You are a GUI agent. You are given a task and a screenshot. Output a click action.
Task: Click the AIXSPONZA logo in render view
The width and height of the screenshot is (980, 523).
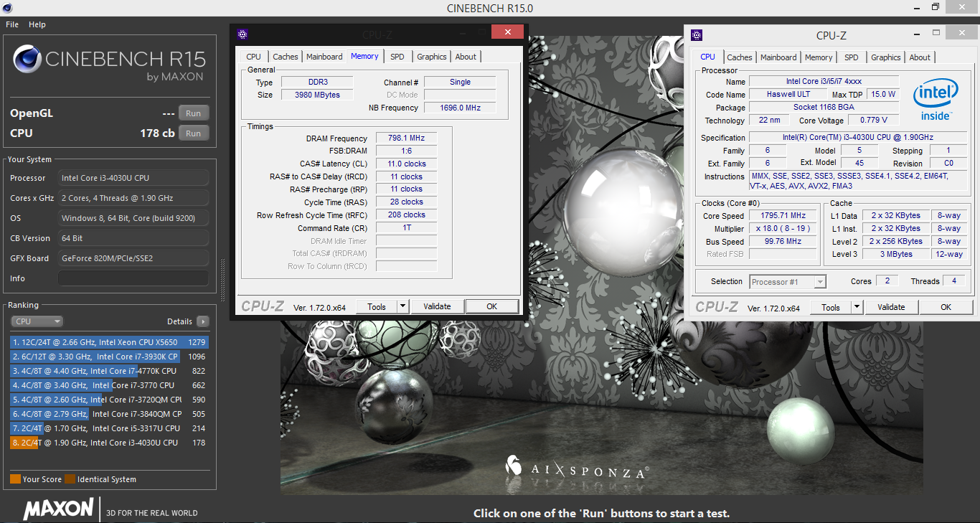(577, 466)
